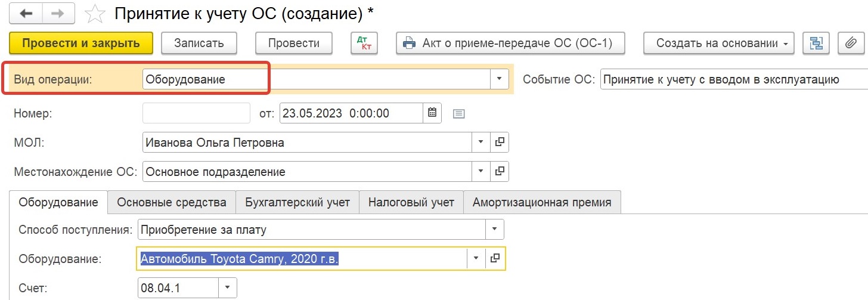Expand the Способ поступления dropdown
The height and width of the screenshot is (300, 868).
pos(495,229)
